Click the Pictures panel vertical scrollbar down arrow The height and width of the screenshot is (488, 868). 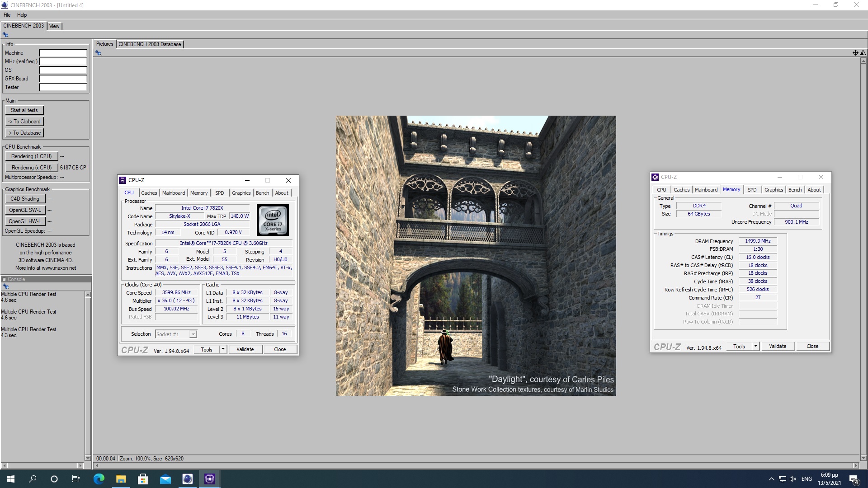coord(863,458)
